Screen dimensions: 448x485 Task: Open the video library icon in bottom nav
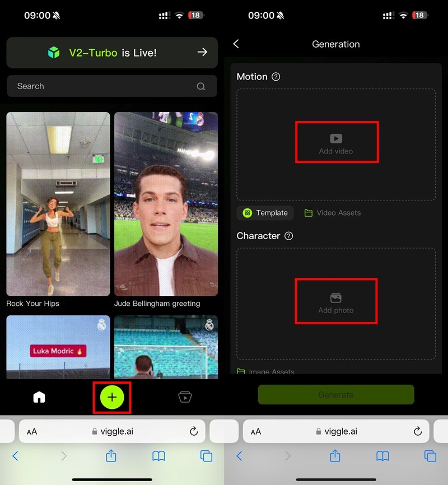tap(185, 397)
